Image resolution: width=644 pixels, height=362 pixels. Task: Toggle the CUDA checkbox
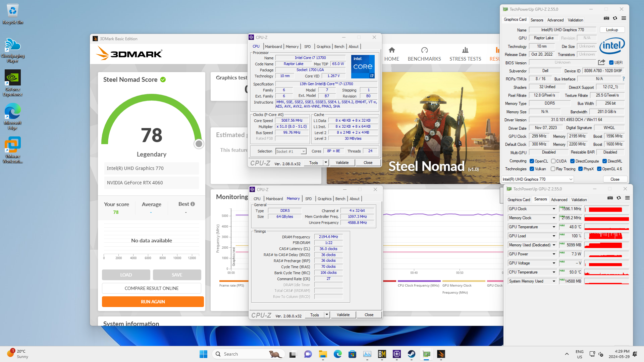click(553, 161)
